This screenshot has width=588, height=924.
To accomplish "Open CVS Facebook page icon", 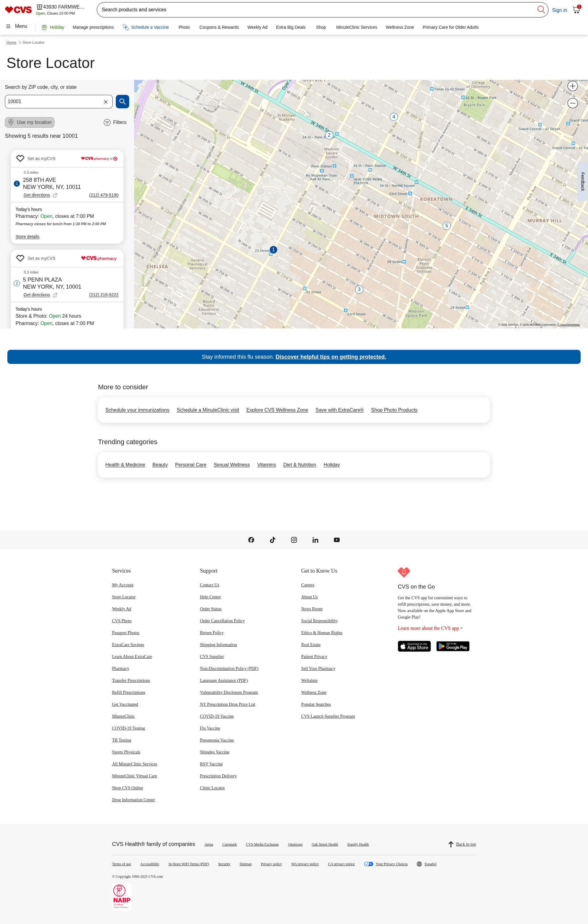I will click(x=251, y=540).
